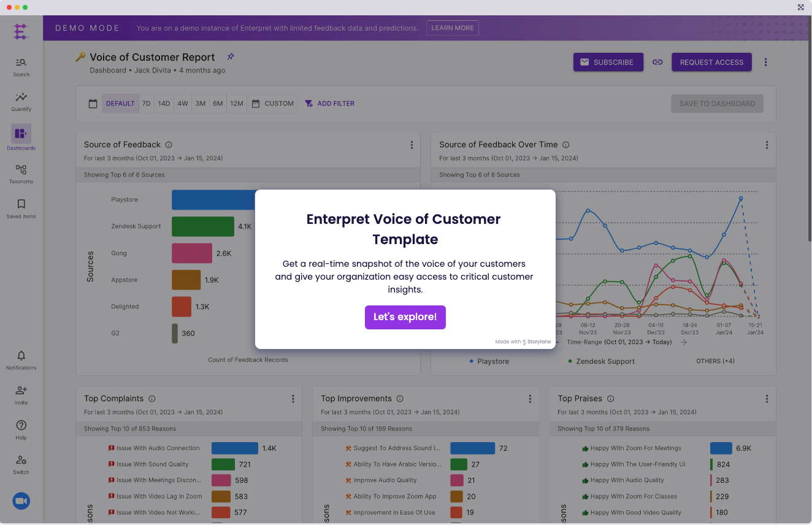
Task: Click SAVE TO DASHBOARD button
Action: (717, 104)
